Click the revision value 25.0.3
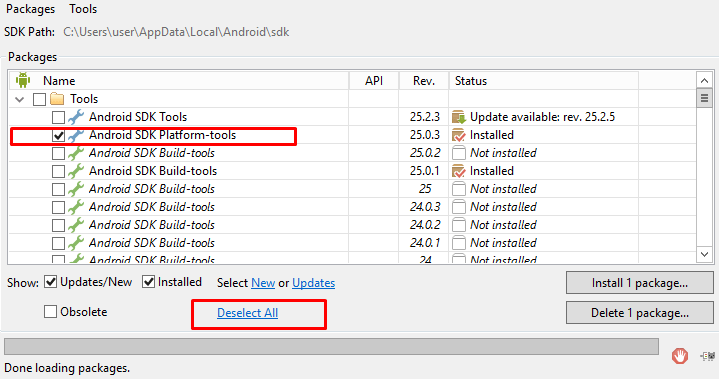 tap(425, 135)
